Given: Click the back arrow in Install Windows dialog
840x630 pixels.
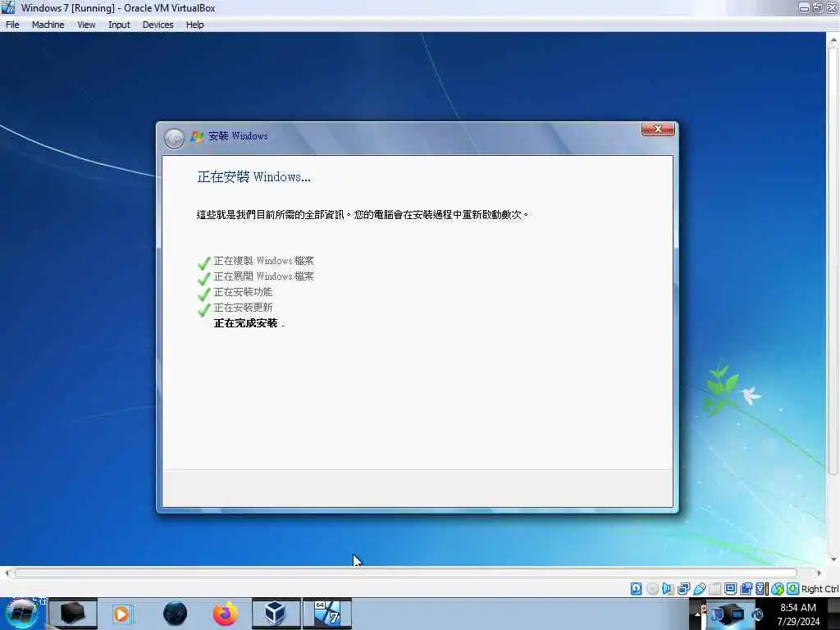Looking at the screenshot, I should [x=174, y=139].
